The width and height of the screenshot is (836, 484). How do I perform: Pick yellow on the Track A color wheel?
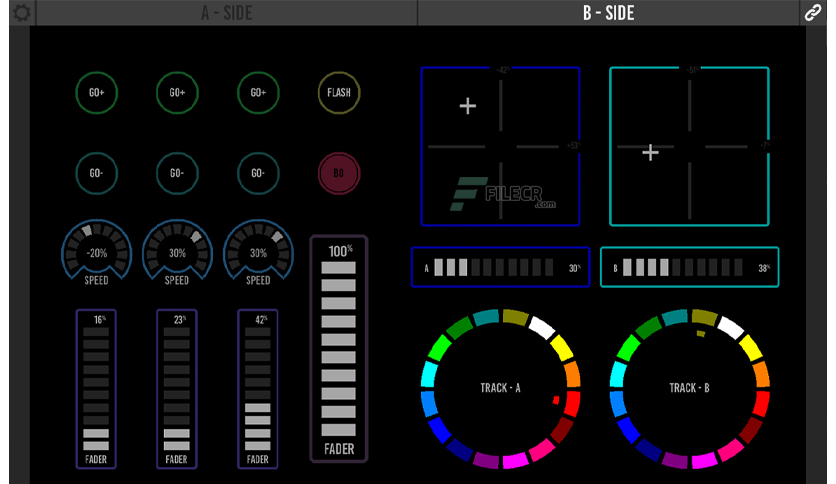click(561, 347)
